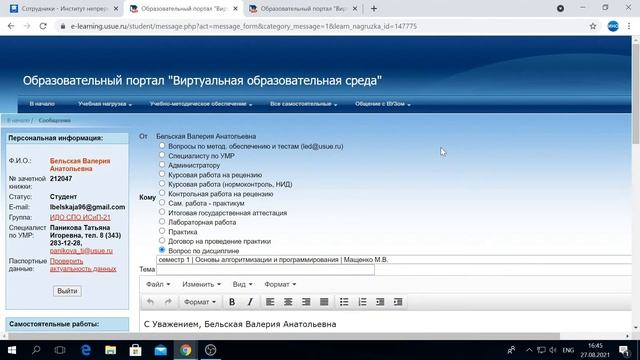Select 'Вопрос по дисциплине' radio option
Screen dimensions: 640x360
point(162,250)
